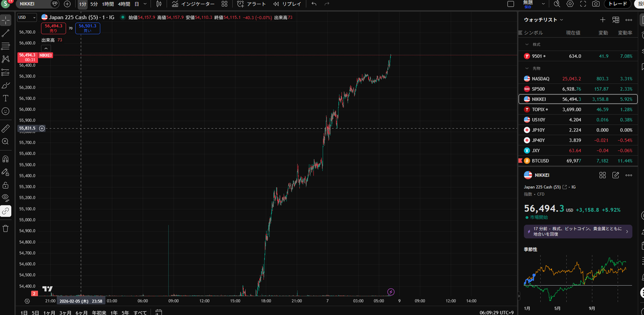Image resolution: width=644 pixels, height=315 pixels.
Task: Open the chart patterns tool
Action: [5, 59]
